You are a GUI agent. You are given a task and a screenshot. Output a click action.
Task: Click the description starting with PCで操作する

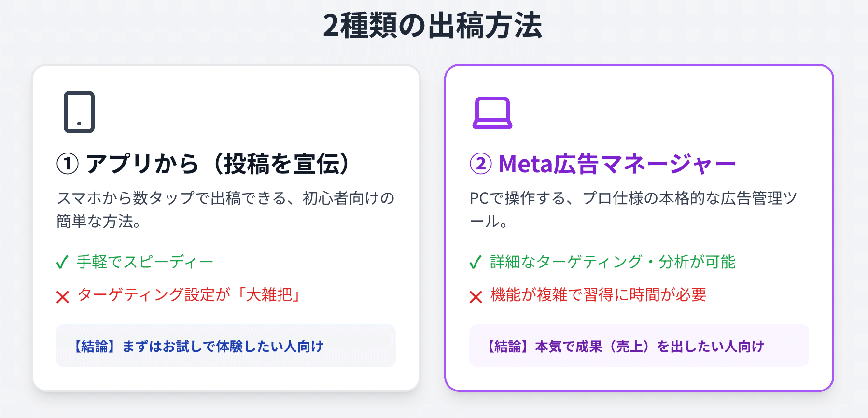[x=633, y=198]
